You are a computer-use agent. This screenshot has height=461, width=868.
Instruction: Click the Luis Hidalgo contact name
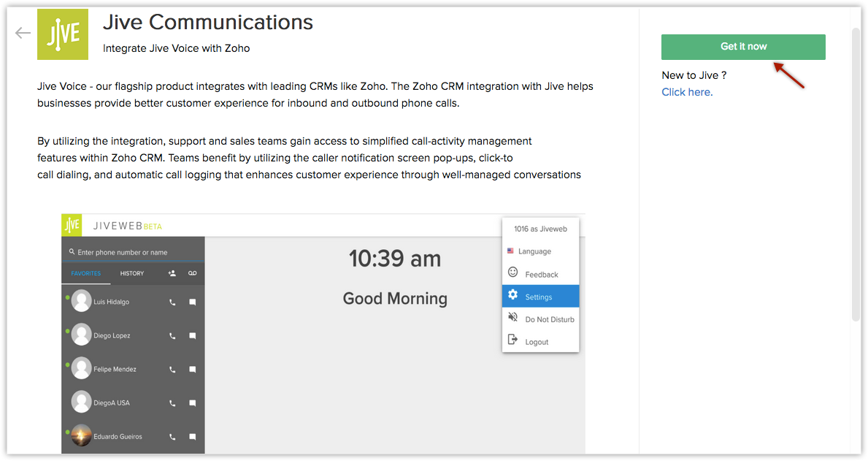tap(111, 302)
